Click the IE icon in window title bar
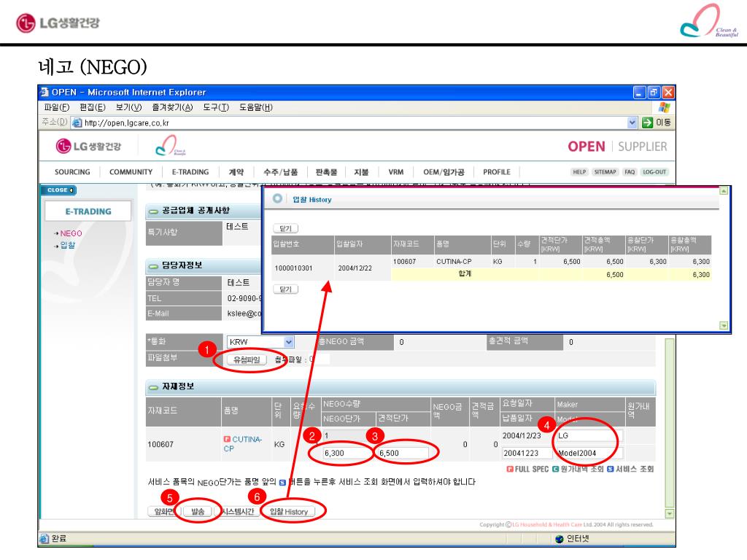The height and width of the screenshot is (560, 747). [x=44, y=92]
